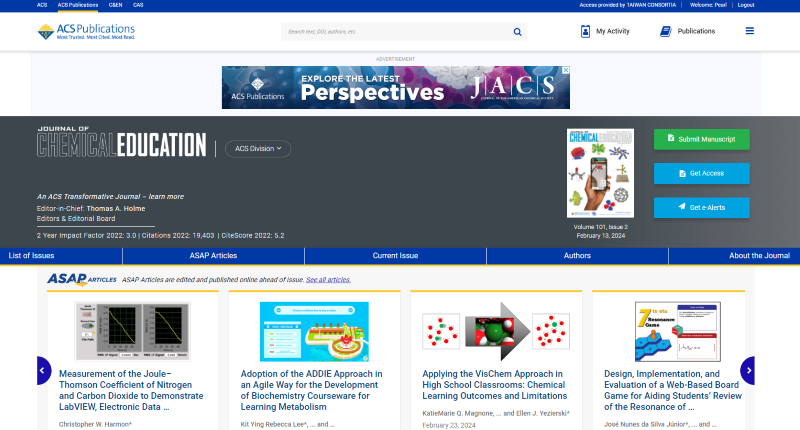Click the ASAP Articles logo
The height and width of the screenshot is (430, 800).
coord(81,279)
